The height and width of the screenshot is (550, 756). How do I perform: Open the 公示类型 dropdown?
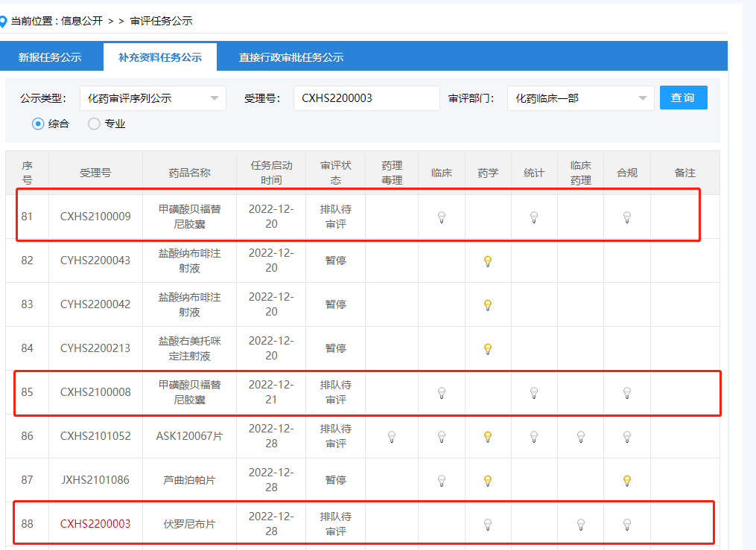coord(153,98)
